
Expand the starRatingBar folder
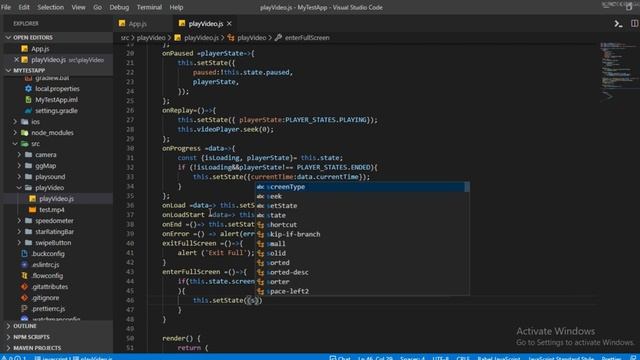54,232
